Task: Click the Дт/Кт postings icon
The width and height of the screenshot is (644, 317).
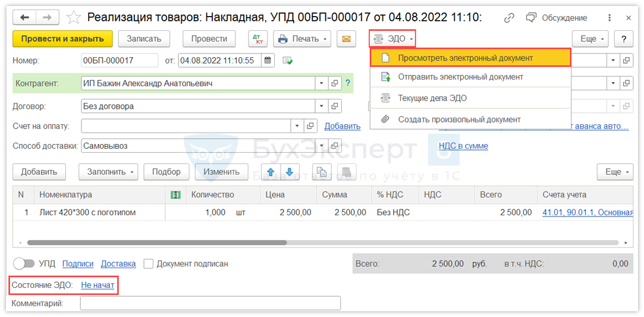Action: coord(257,39)
